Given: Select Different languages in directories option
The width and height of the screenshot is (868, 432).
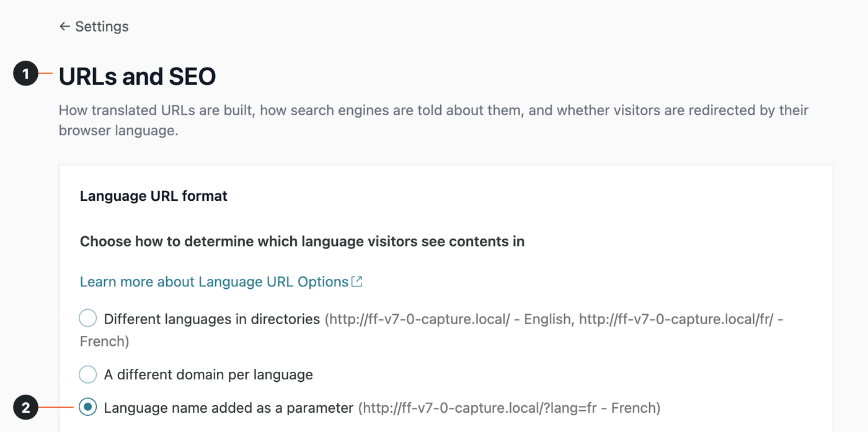Looking at the screenshot, I should pos(88,319).
